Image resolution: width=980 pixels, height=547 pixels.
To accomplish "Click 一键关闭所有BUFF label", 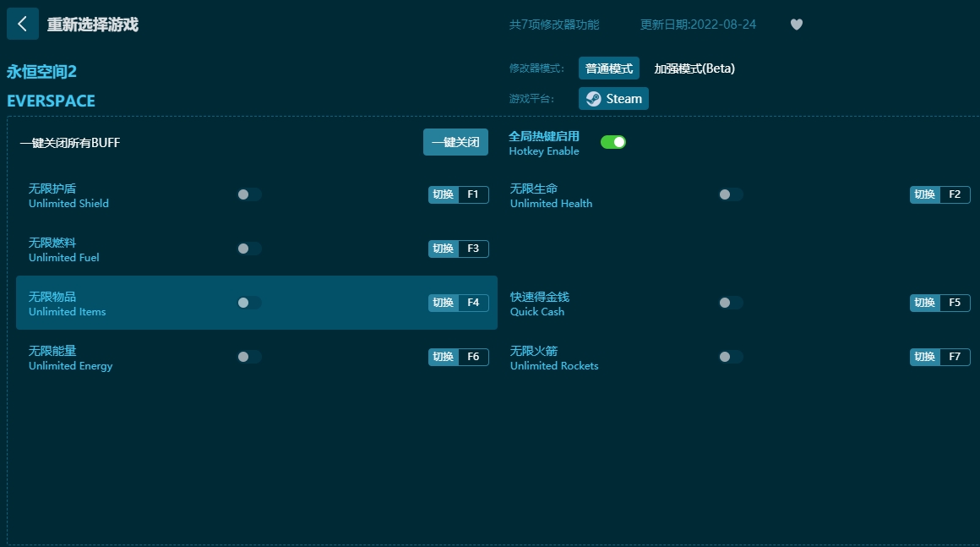I will tap(70, 143).
